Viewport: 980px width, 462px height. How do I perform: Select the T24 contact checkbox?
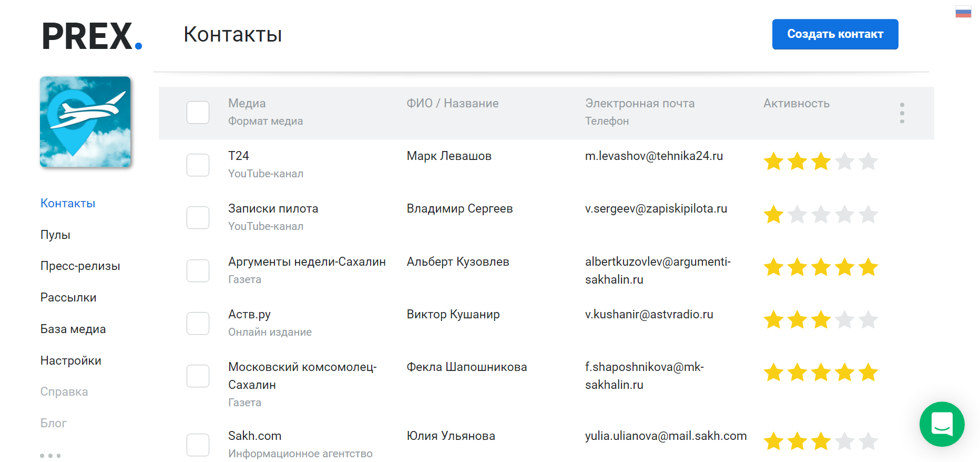point(198,165)
